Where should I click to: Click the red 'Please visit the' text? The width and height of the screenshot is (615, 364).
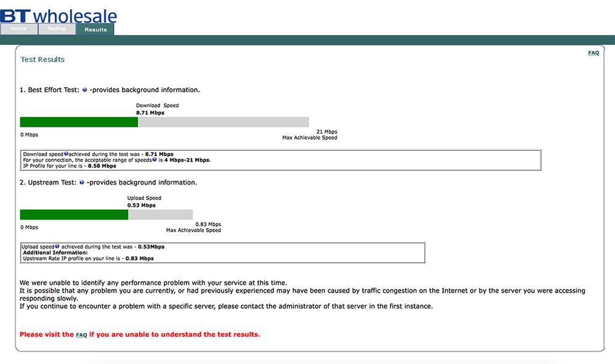click(x=47, y=334)
